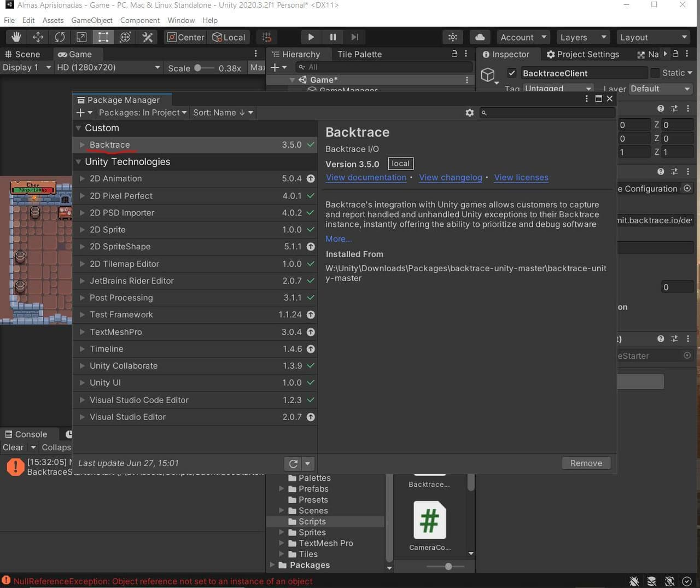The width and height of the screenshot is (700, 588).
Task: Open the Account dropdown
Action: click(523, 37)
